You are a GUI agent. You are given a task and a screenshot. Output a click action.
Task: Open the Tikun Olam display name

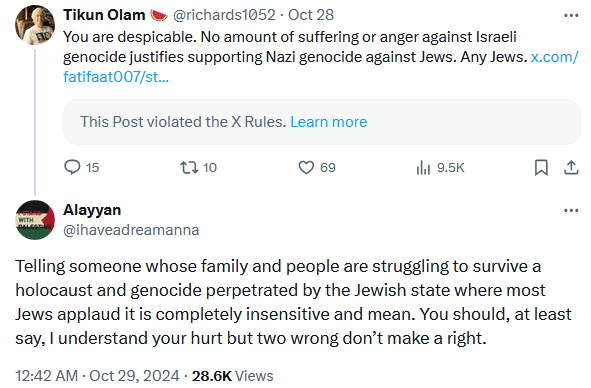pos(104,15)
